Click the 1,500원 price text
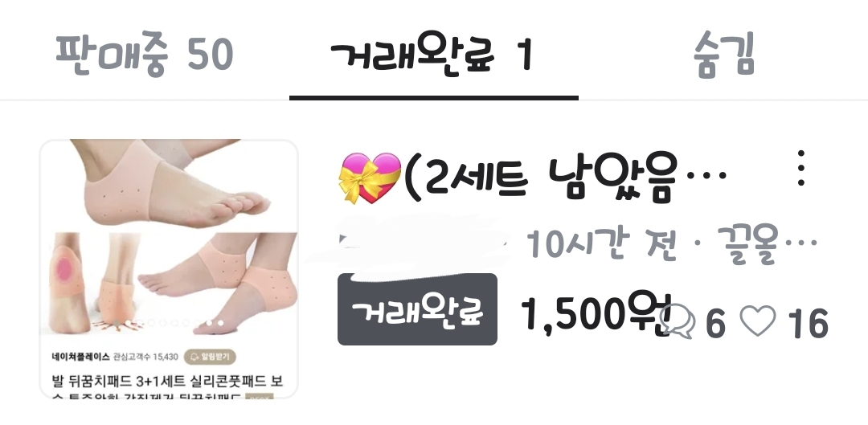 click(596, 314)
